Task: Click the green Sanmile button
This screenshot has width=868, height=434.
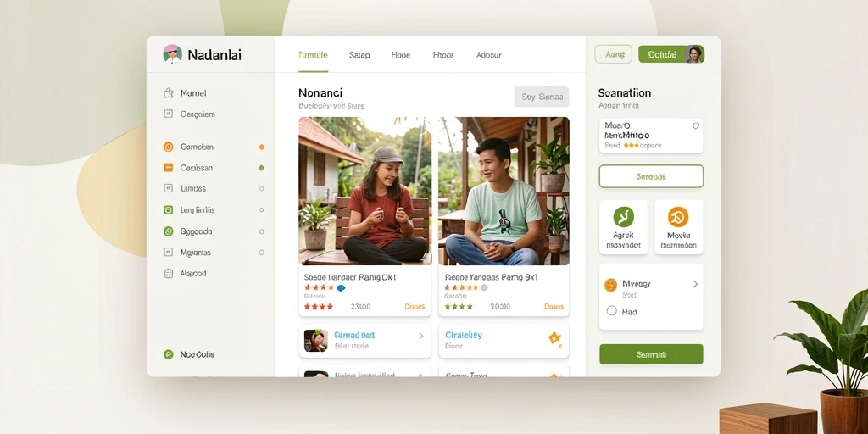Action: pos(651,354)
